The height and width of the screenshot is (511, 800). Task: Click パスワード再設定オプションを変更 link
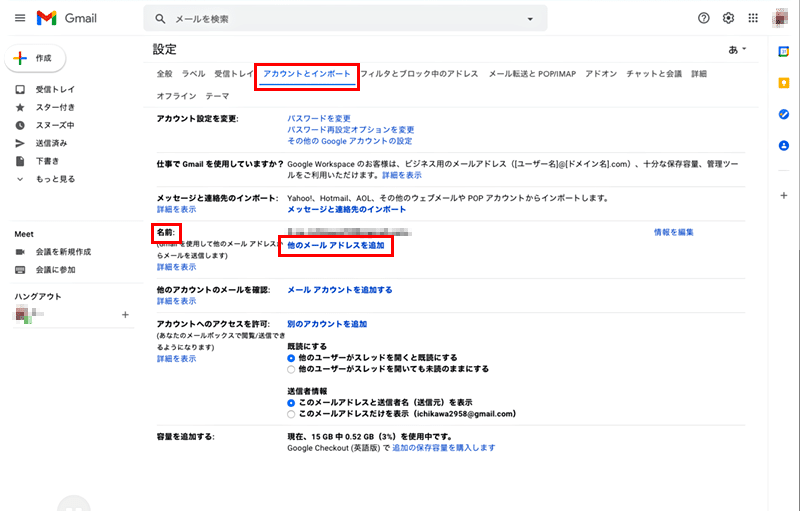click(351, 130)
